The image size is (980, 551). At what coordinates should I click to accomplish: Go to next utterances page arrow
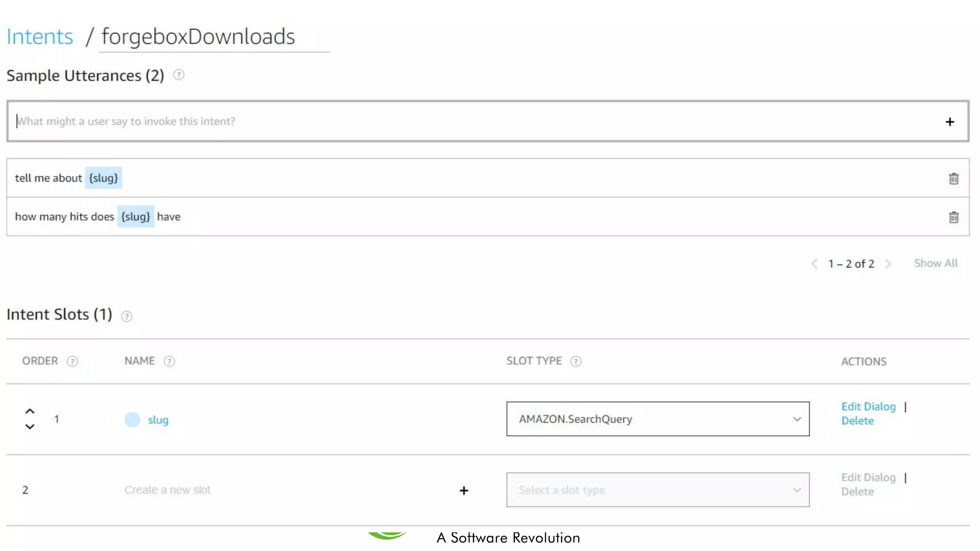[888, 264]
